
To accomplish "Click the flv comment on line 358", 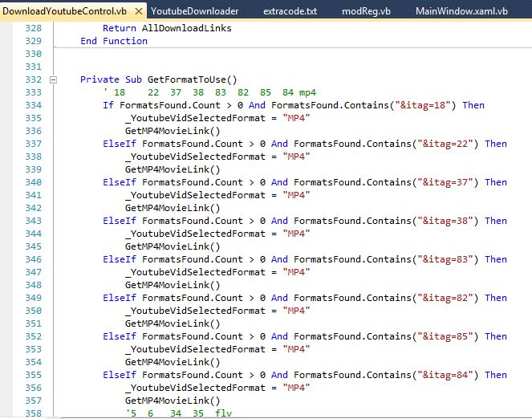I will pos(179,413).
